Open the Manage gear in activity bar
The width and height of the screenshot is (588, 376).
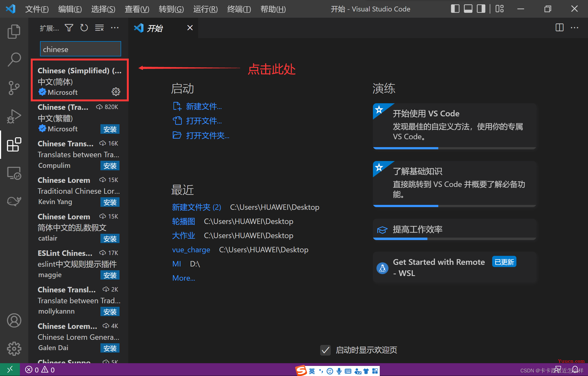pyautogui.click(x=14, y=348)
